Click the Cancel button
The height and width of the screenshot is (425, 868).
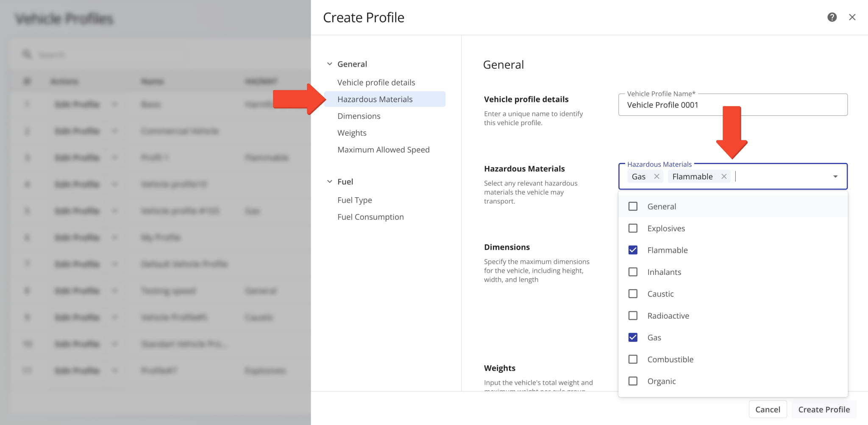(x=768, y=409)
